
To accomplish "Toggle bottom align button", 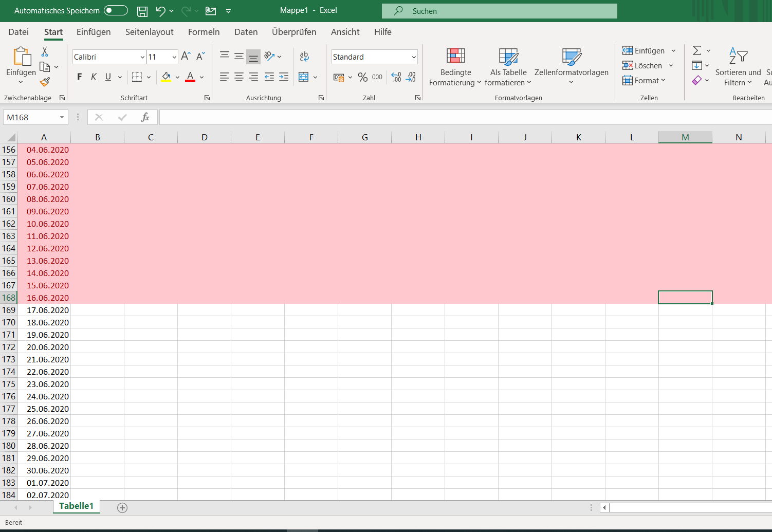I will pos(253,57).
